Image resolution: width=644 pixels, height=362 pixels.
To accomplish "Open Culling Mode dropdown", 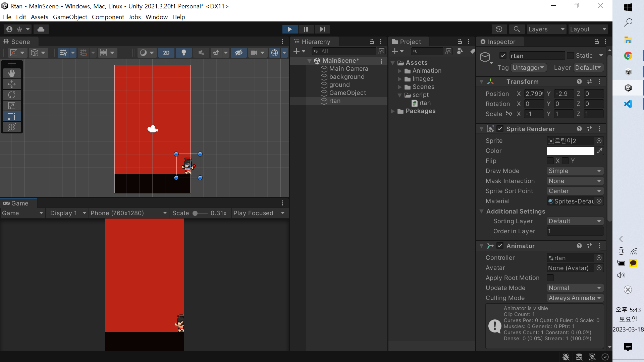I will (x=575, y=298).
